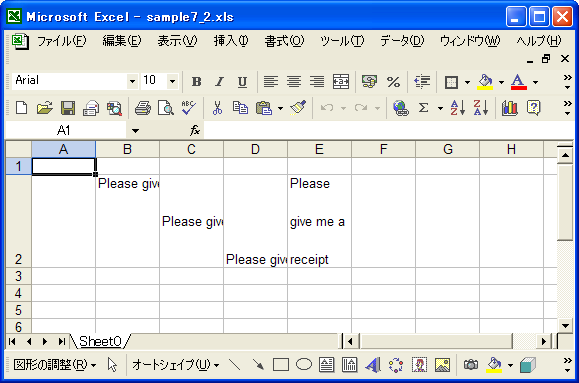Click the Format Painter brush icon
The image size is (579, 383).
click(298, 108)
